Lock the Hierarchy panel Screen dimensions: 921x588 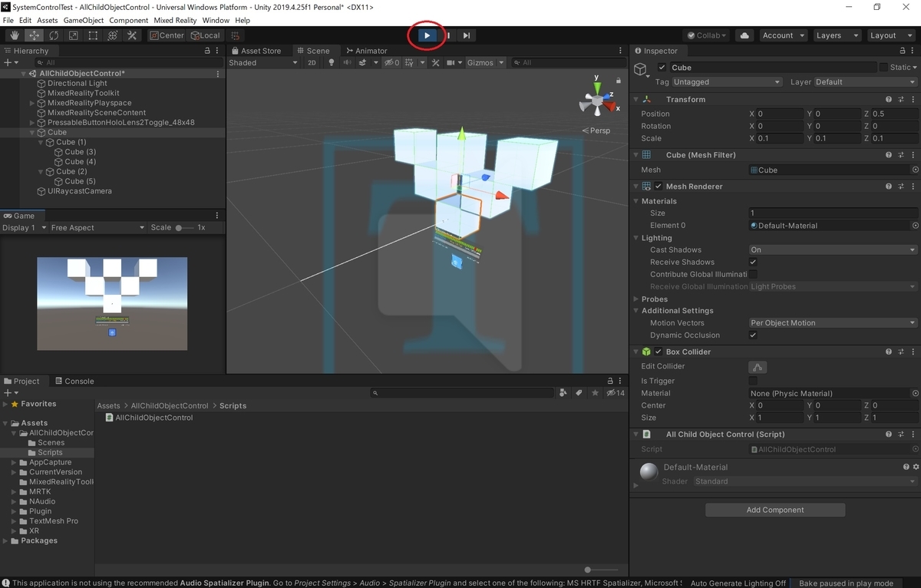pos(206,51)
